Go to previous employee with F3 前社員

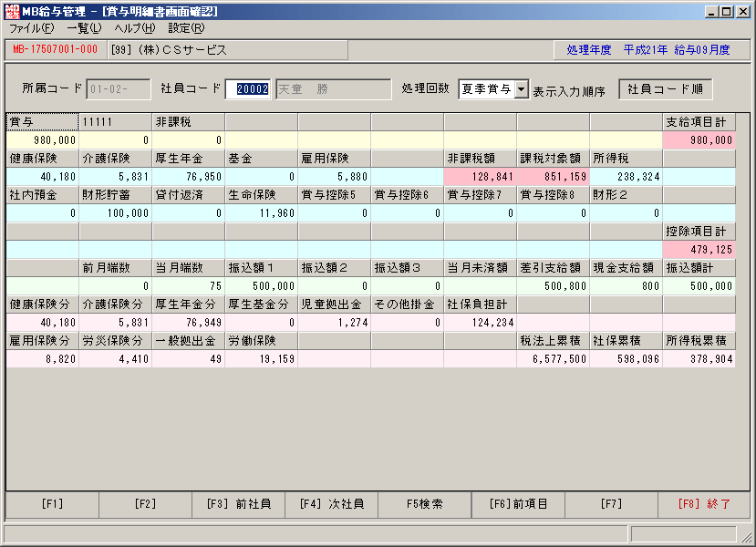(x=239, y=504)
